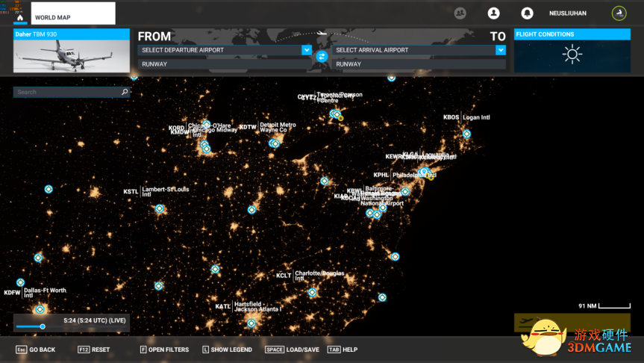Image resolution: width=644 pixels, height=363 pixels.
Task: Click the KBOS Logan Intl label
Action: [x=466, y=117]
